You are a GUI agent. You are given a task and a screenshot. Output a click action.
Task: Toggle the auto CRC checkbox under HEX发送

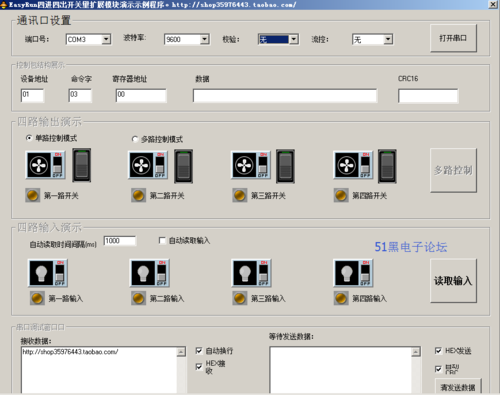(x=438, y=369)
